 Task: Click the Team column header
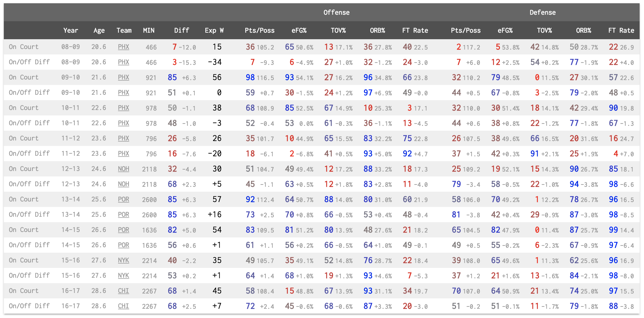pyautogui.click(x=124, y=30)
